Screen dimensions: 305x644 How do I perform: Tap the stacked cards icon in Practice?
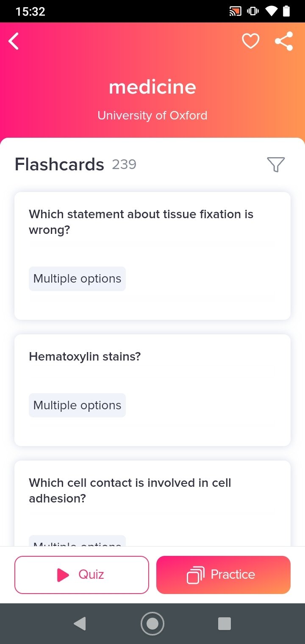click(196, 575)
